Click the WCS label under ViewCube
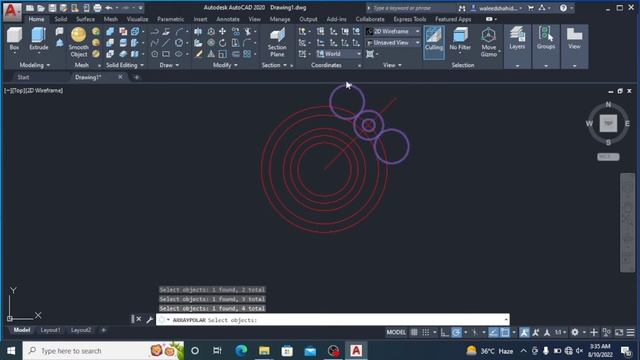This screenshot has width=640, height=360. [608, 157]
